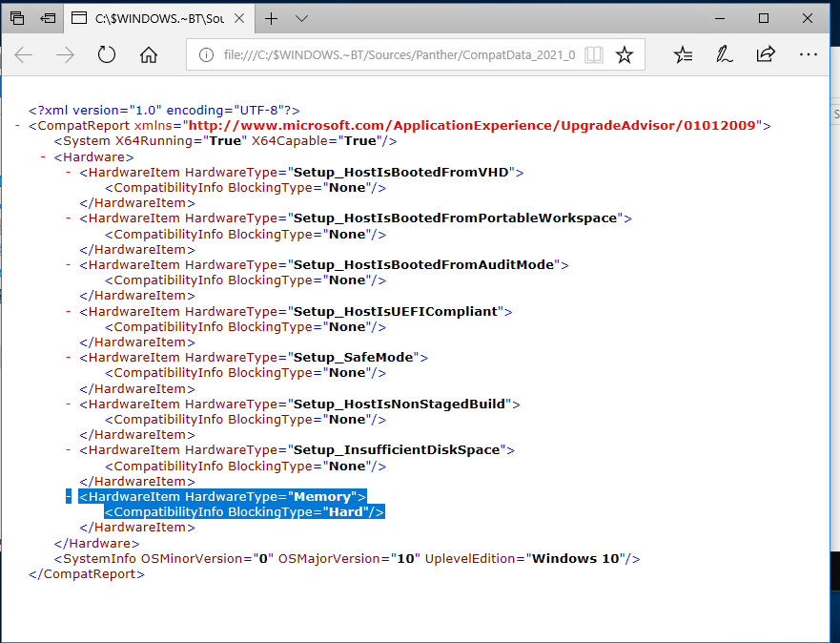Select the C:\$WINDOWS.~BT tab
The height and width of the screenshot is (643, 840).
[159, 18]
